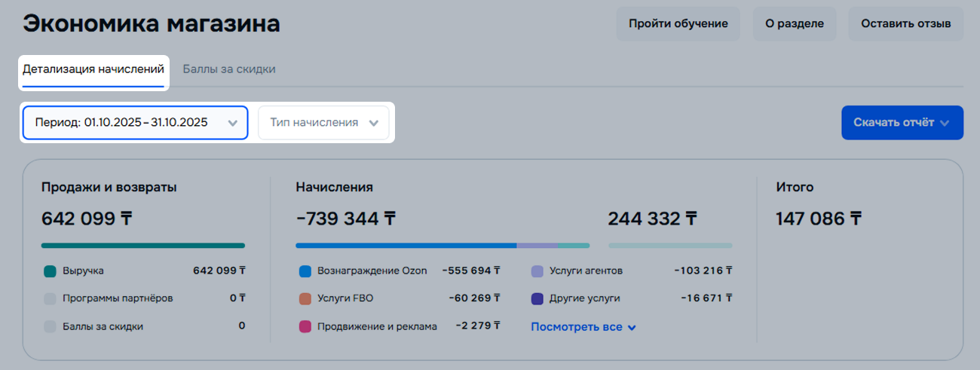
Task: Open the О разделе info button
Action: [795, 23]
